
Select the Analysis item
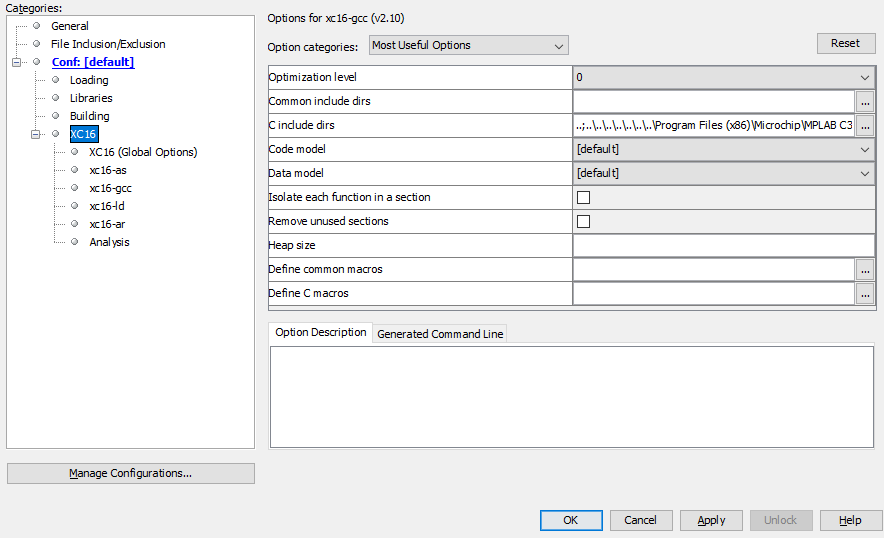pos(109,242)
